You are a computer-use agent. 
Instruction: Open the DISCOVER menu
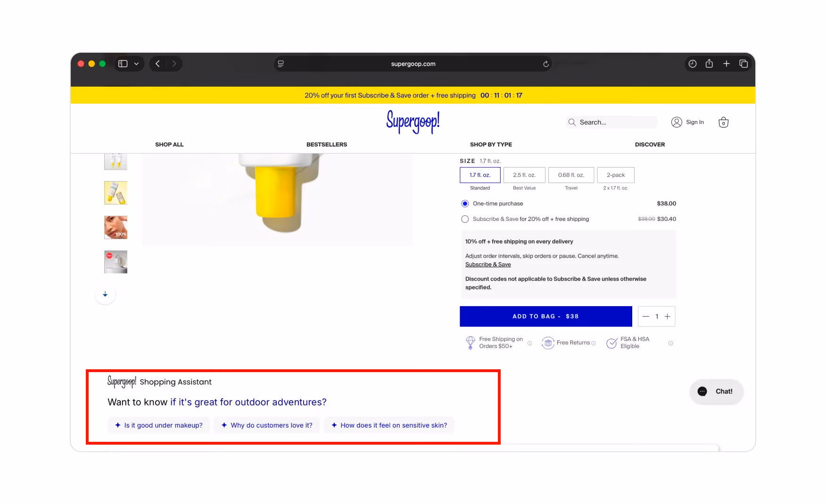pos(650,145)
